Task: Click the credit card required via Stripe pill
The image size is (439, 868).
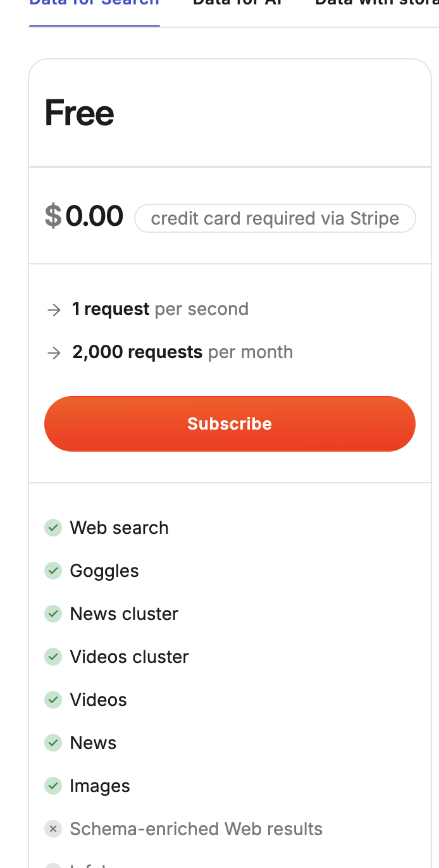Action: point(275,218)
